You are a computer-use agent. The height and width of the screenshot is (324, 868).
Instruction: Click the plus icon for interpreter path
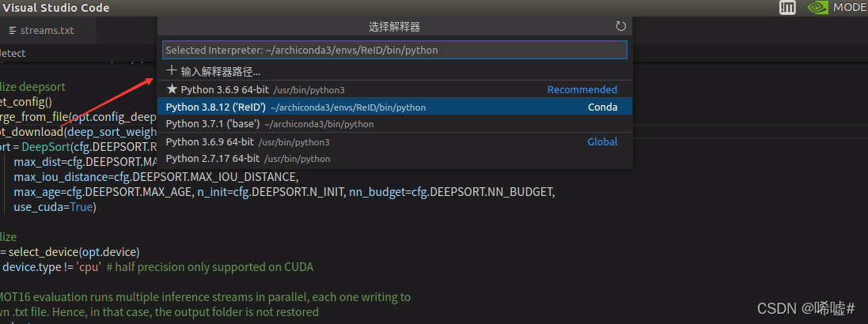coord(172,71)
